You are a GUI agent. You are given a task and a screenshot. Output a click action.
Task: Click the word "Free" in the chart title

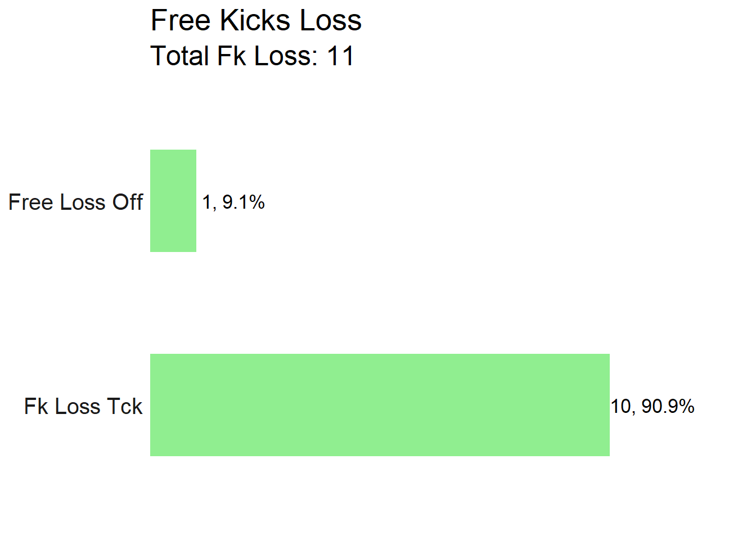pyautogui.click(x=181, y=21)
